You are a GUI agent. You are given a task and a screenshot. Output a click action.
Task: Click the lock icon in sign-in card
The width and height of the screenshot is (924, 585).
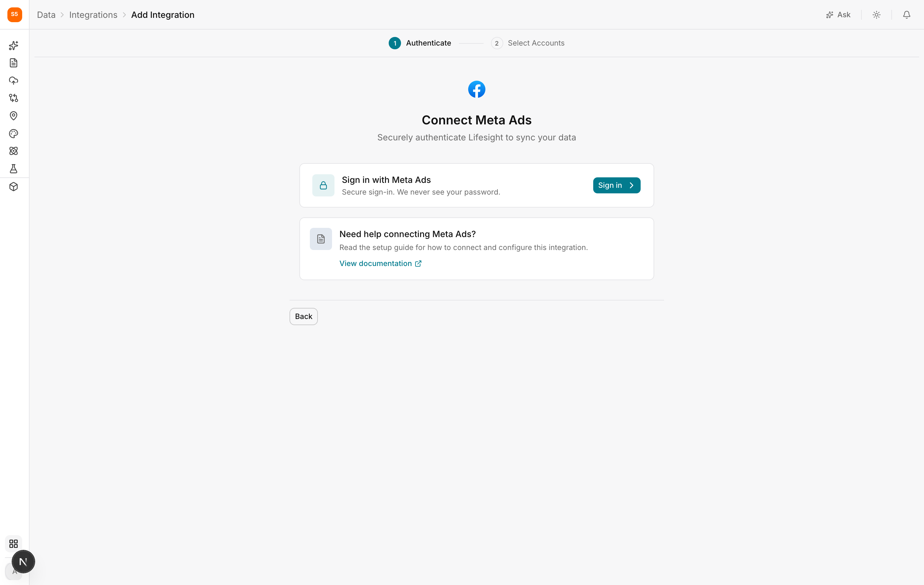click(x=323, y=185)
